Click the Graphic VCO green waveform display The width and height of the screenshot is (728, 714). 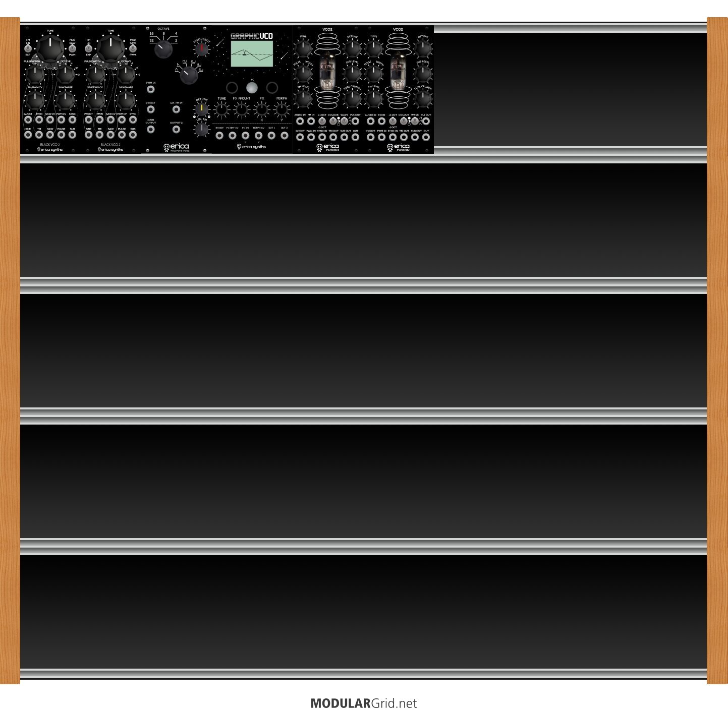(252, 54)
